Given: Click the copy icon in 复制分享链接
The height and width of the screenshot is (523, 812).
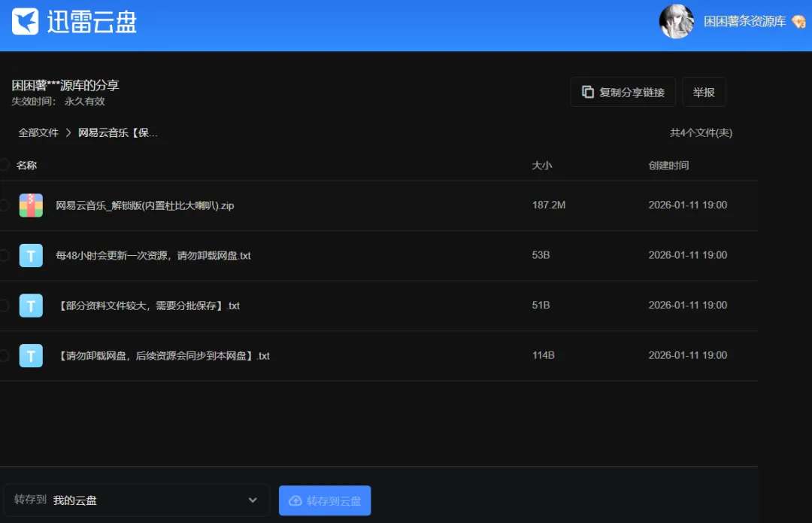Looking at the screenshot, I should click(588, 92).
